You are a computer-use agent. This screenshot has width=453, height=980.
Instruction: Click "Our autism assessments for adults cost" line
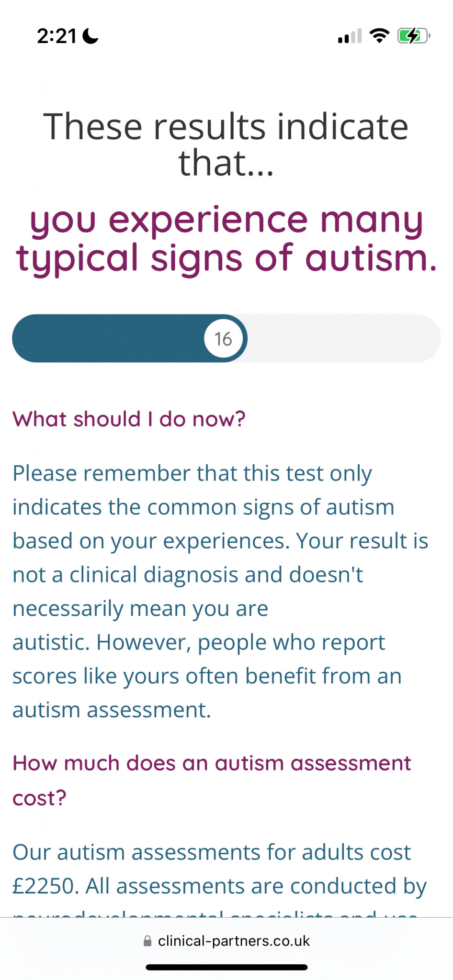pyautogui.click(x=211, y=852)
